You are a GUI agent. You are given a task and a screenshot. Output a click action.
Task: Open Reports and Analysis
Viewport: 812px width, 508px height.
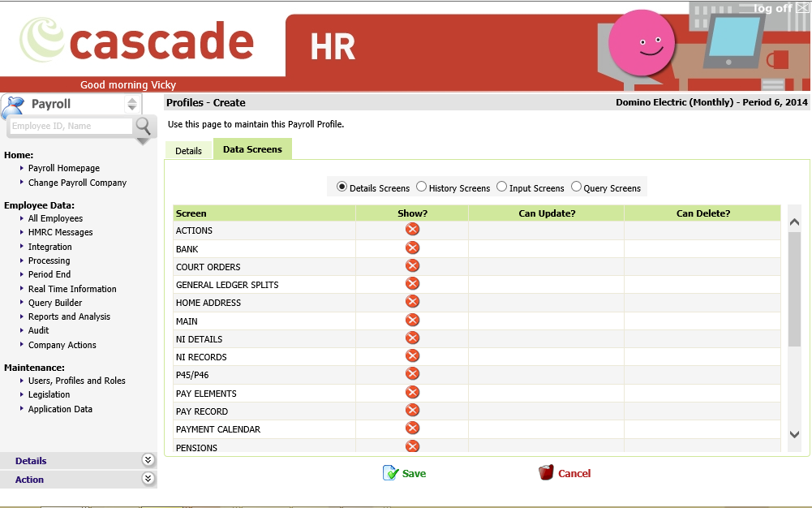tap(69, 316)
